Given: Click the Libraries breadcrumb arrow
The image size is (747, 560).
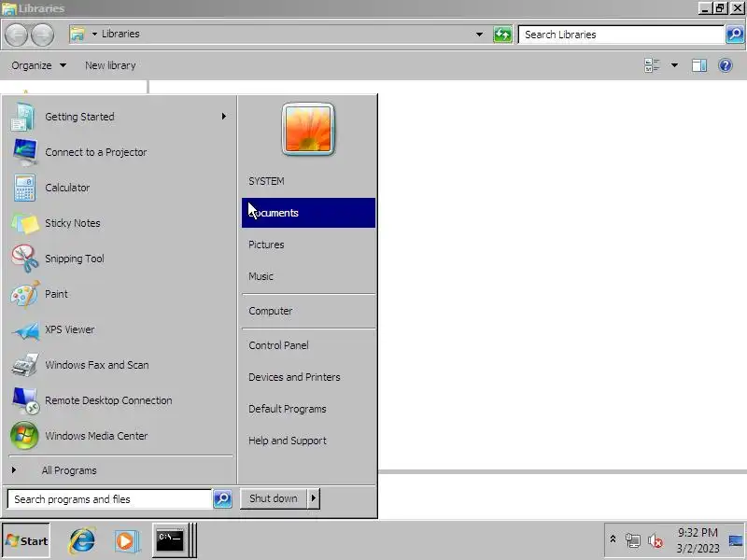Looking at the screenshot, I should tap(94, 34).
